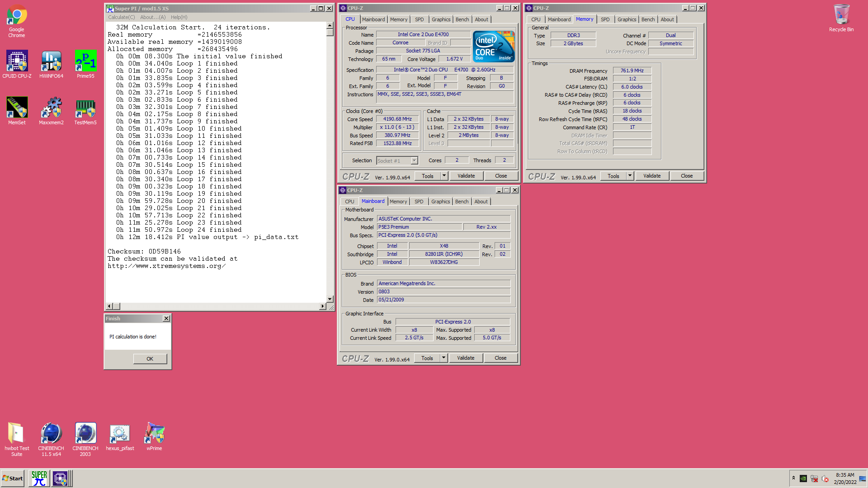Select SPD tab in Memory window

click(605, 19)
